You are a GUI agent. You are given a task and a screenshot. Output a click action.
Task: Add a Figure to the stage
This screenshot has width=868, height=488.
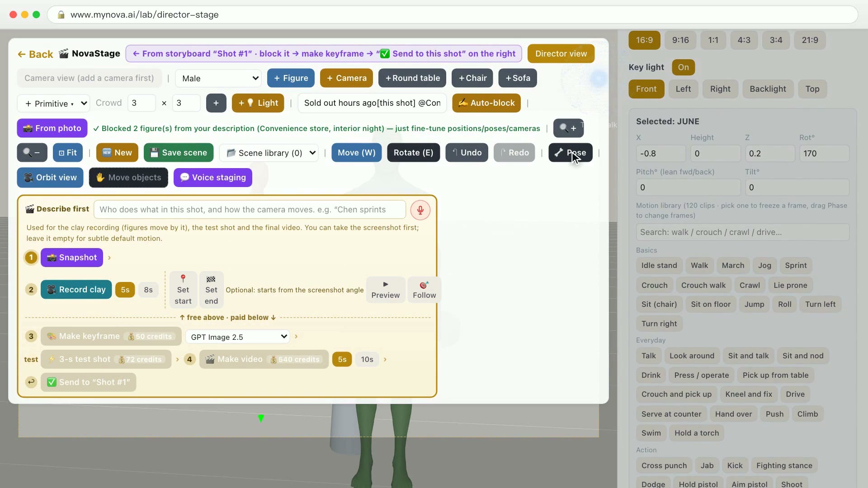coord(291,78)
